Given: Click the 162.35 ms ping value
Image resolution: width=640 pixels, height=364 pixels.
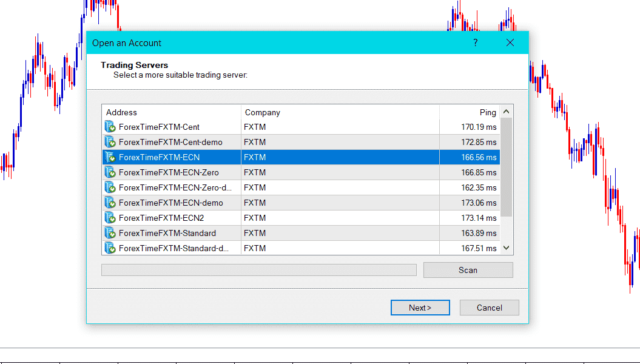Looking at the screenshot, I should click(479, 187).
